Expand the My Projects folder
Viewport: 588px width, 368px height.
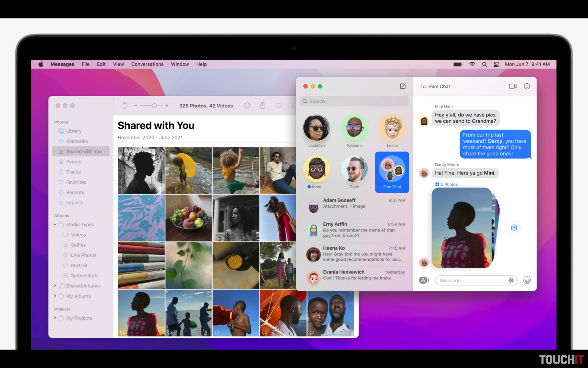tap(55, 318)
